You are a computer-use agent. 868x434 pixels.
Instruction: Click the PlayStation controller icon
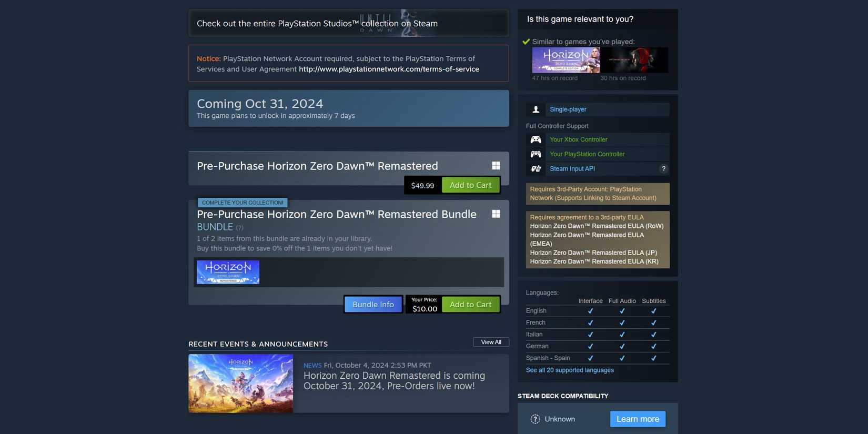(x=536, y=154)
